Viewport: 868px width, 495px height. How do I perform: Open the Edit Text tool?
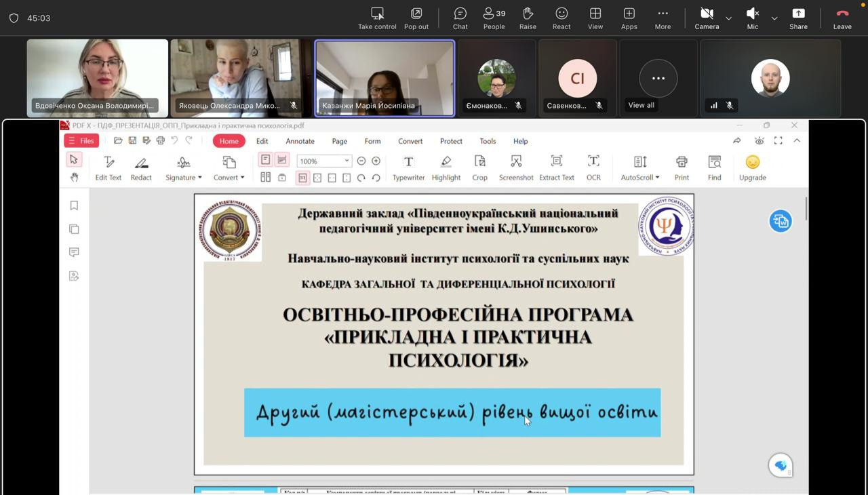108,168
